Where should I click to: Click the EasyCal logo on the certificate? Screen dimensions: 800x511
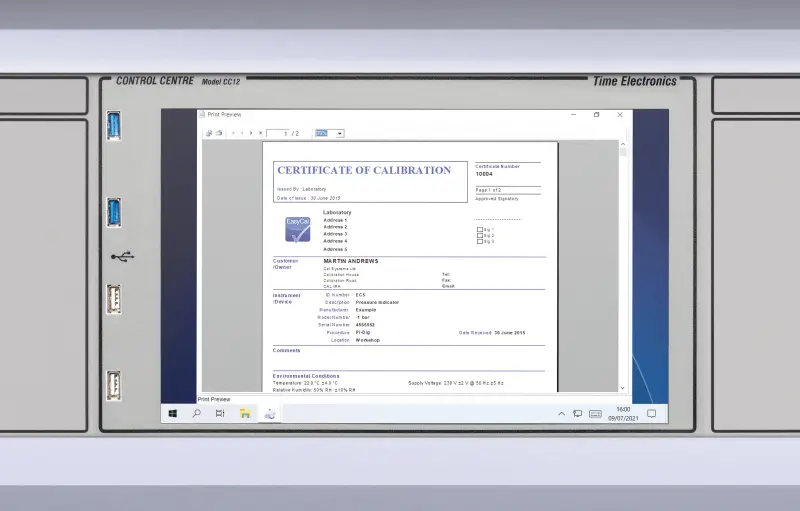(297, 229)
